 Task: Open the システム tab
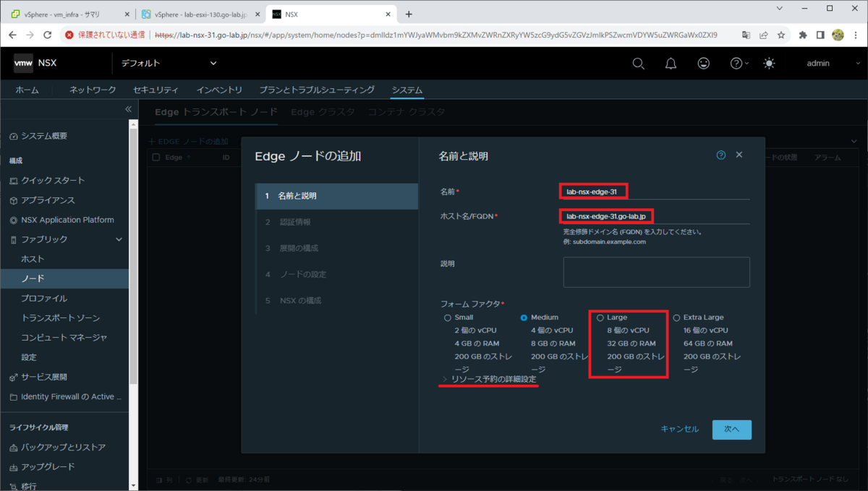pos(407,90)
